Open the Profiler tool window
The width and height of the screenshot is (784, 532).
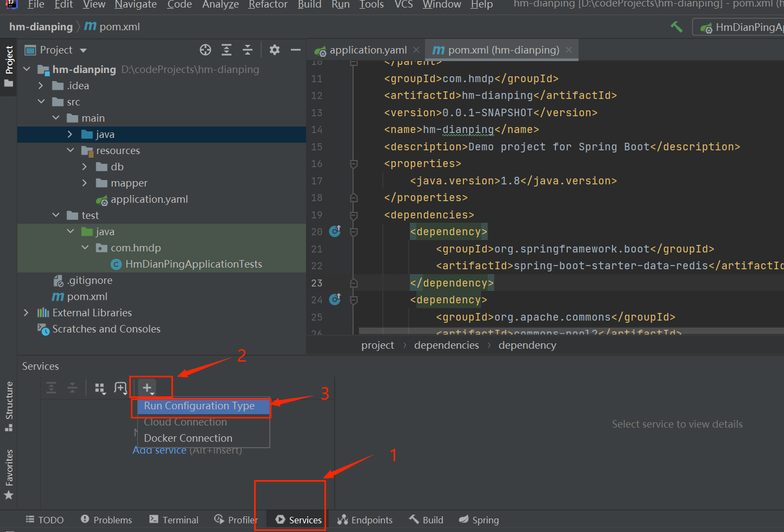[x=236, y=520]
